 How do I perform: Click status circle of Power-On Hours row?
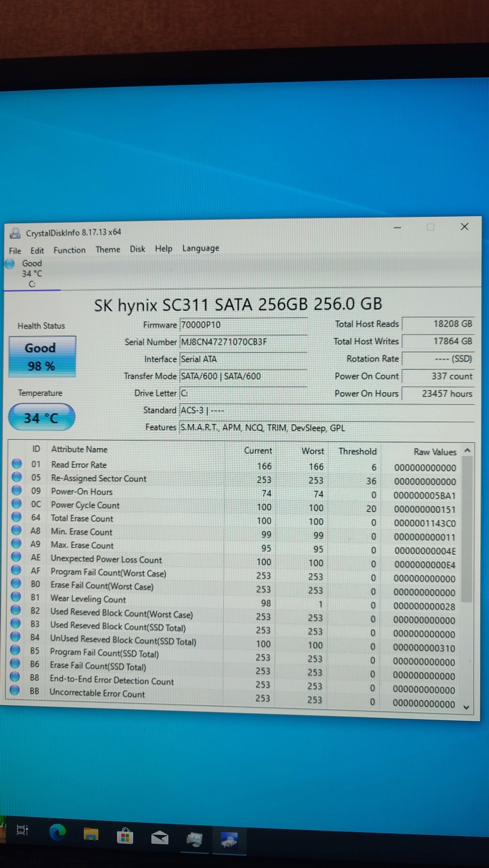(x=17, y=490)
